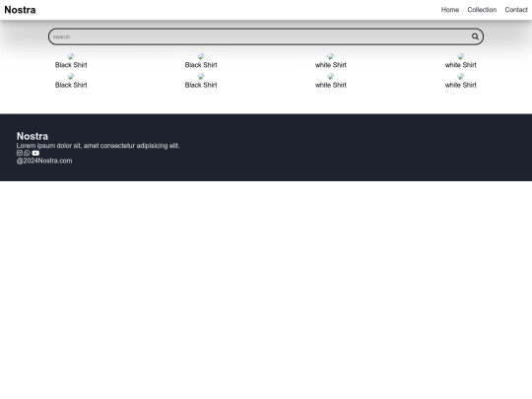The image size is (532, 399).
Task: Open the WhatsApp footer icon
Action: point(28,153)
